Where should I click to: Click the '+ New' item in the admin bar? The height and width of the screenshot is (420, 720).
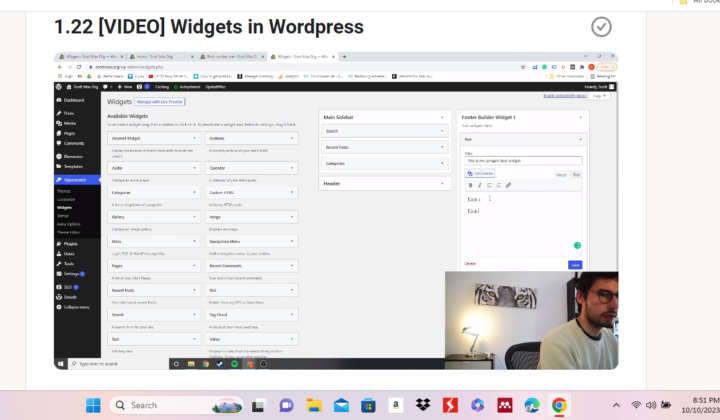tap(125, 87)
